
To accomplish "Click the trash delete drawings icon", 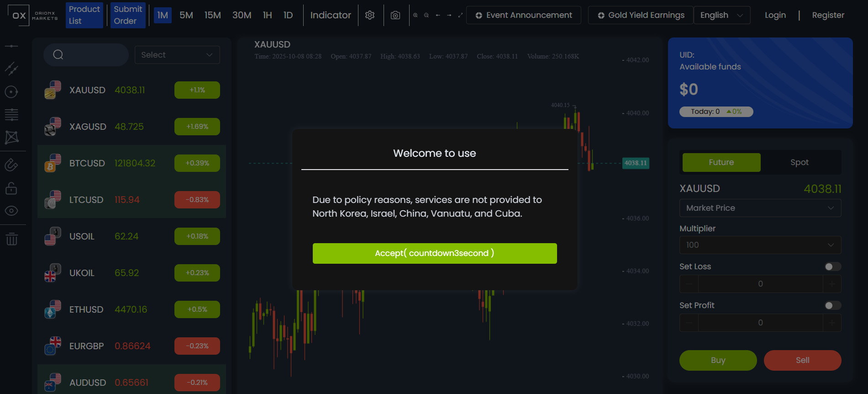I will (11, 239).
